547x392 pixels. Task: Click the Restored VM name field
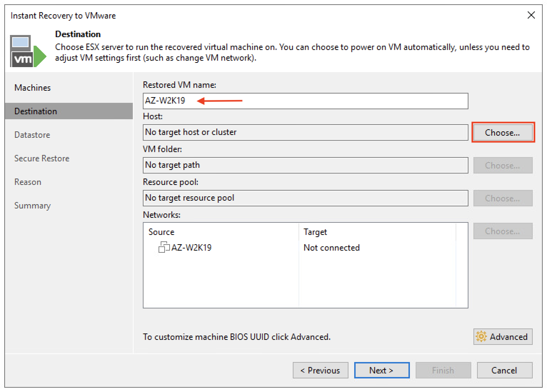point(305,101)
